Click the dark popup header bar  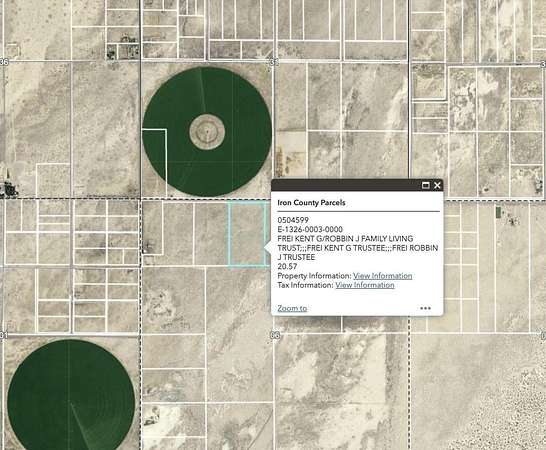click(x=357, y=185)
